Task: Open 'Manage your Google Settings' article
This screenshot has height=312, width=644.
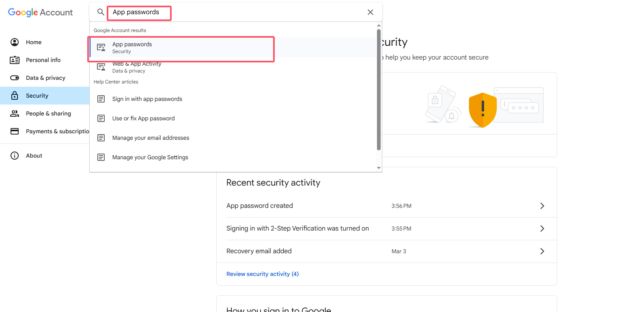Action: click(x=233, y=157)
